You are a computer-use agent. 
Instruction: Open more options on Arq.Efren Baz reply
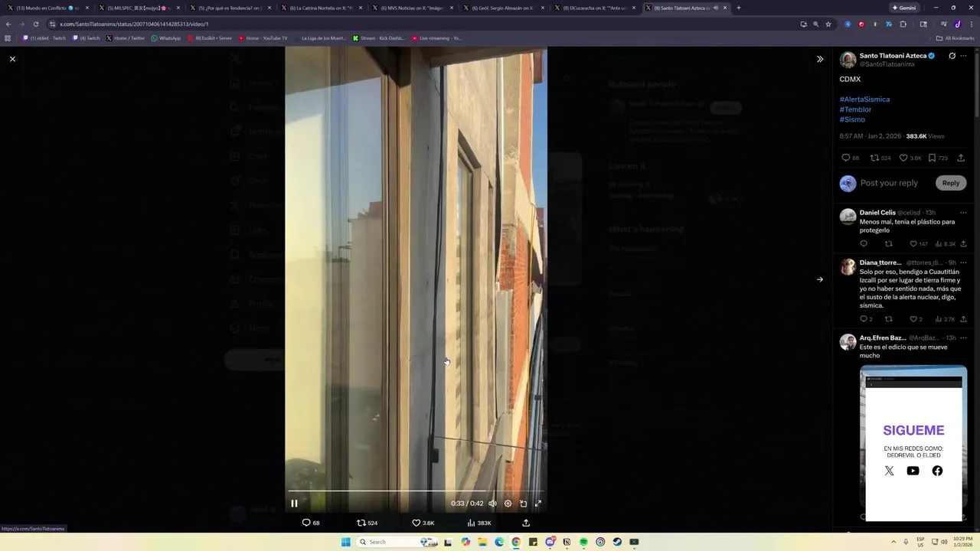tap(963, 337)
